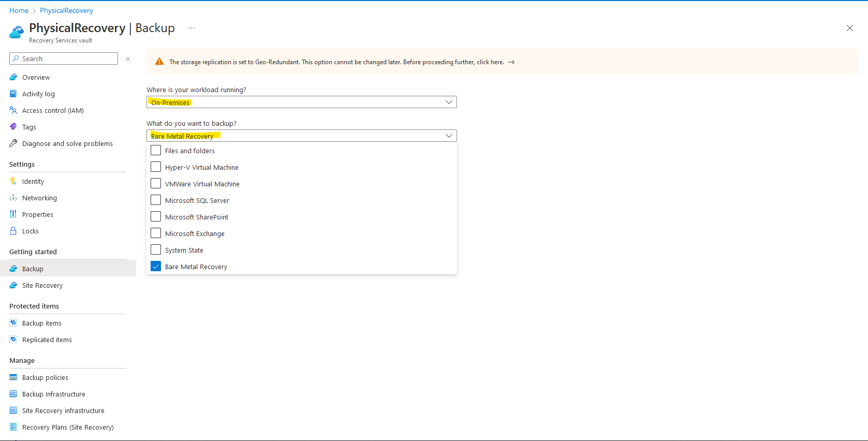This screenshot has height=441, width=868.
Task: Open Activity log in the sidebar
Action: (38, 94)
